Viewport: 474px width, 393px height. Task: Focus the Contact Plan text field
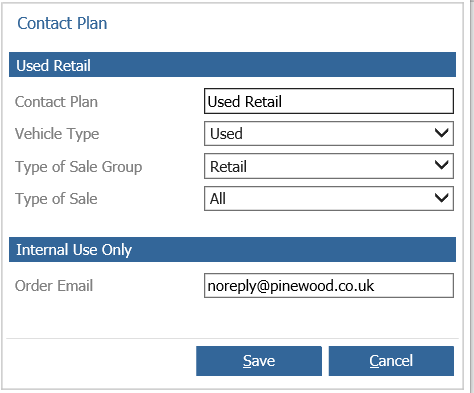pos(329,101)
